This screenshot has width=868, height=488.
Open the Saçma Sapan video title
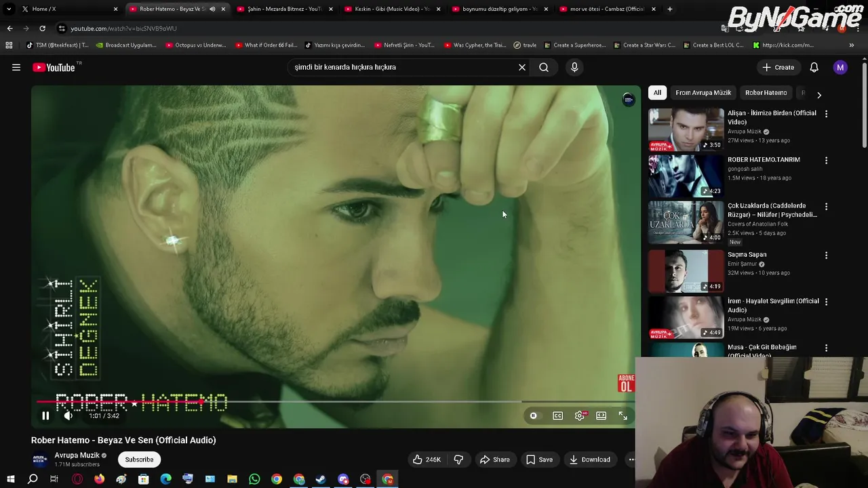747,255
